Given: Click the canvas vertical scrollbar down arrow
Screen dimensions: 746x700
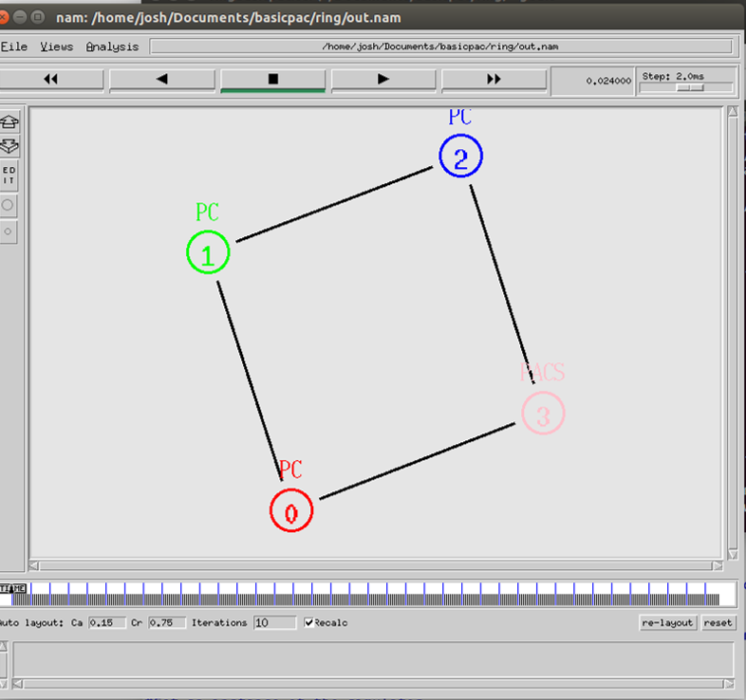Looking at the screenshot, I should (x=733, y=555).
